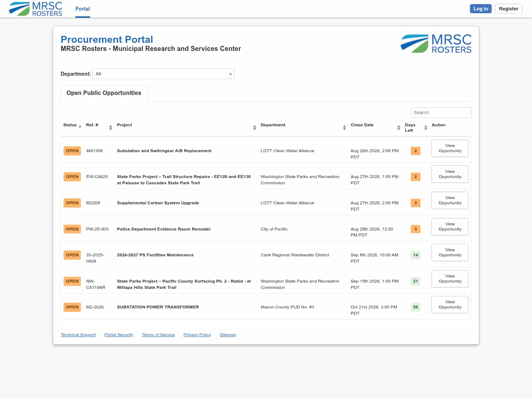View Opportunity for SUBSTATION POWER TRANSFORMER
This screenshot has width=532, height=399.
(x=450, y=304)
